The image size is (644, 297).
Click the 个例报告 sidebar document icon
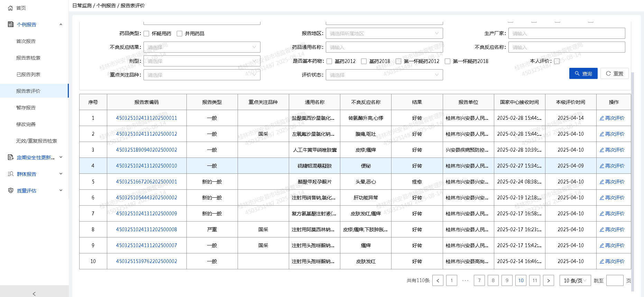pos(10,25)
